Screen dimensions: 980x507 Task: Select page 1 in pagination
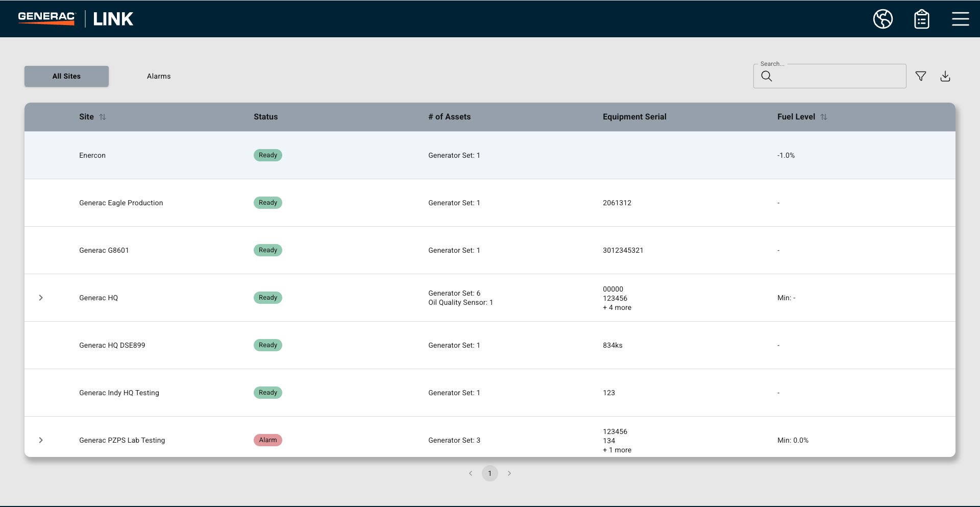489,473
